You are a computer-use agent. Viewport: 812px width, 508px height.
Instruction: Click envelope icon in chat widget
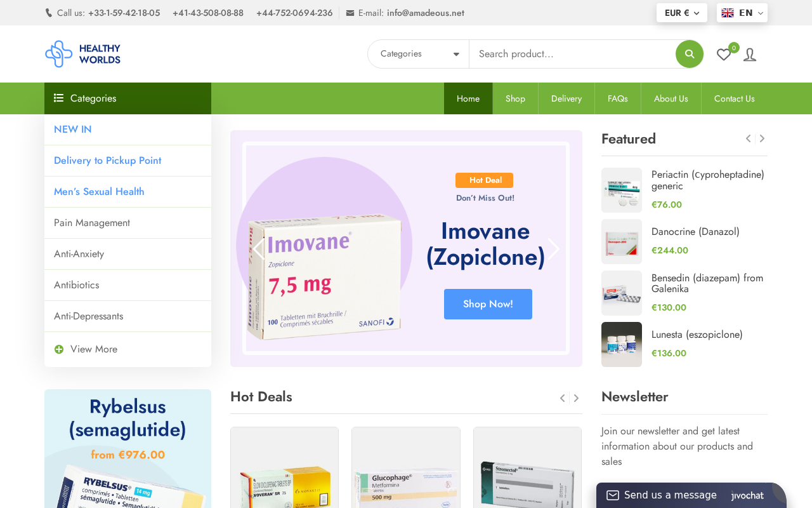[x=613, y=495]
